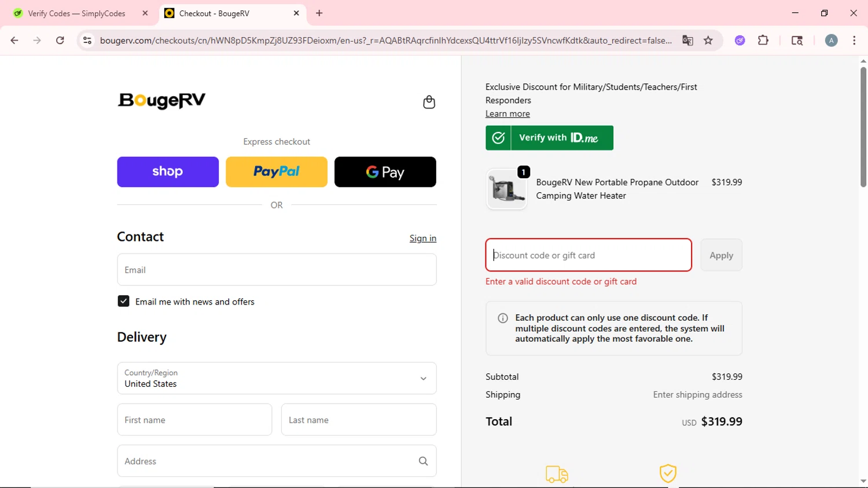Click Verify with ID.me button

click(x=549, y=138)
